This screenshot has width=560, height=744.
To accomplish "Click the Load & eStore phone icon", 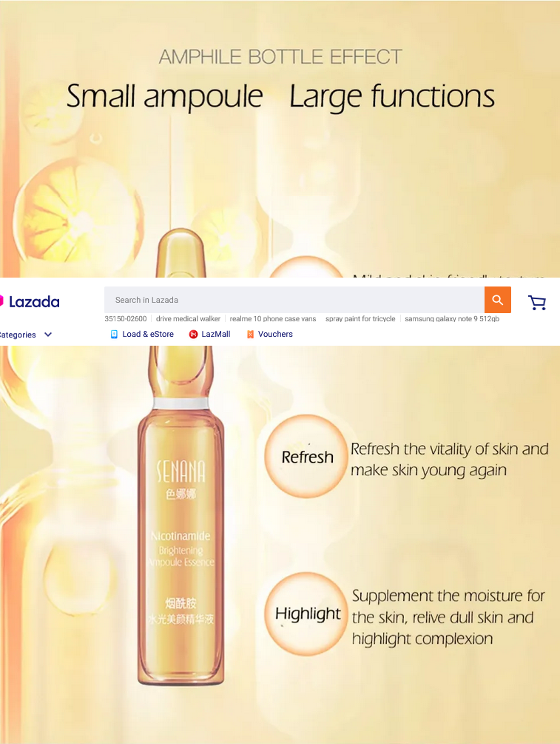I will click(x=114, y=334).
